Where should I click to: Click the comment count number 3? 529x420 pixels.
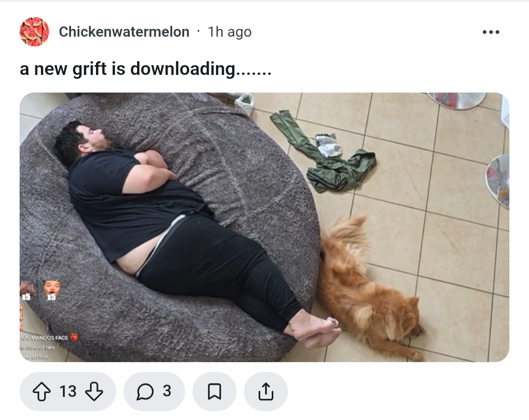[167, 391]
